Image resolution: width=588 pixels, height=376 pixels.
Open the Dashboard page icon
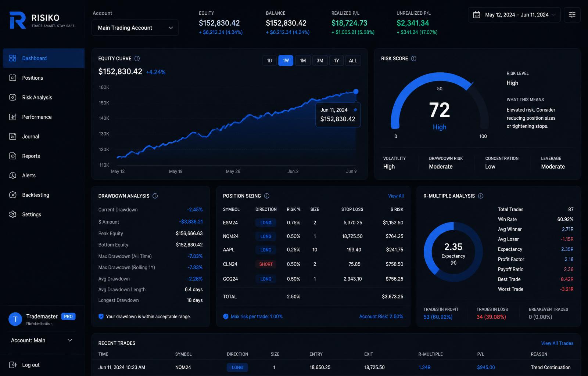coord(13,58)
